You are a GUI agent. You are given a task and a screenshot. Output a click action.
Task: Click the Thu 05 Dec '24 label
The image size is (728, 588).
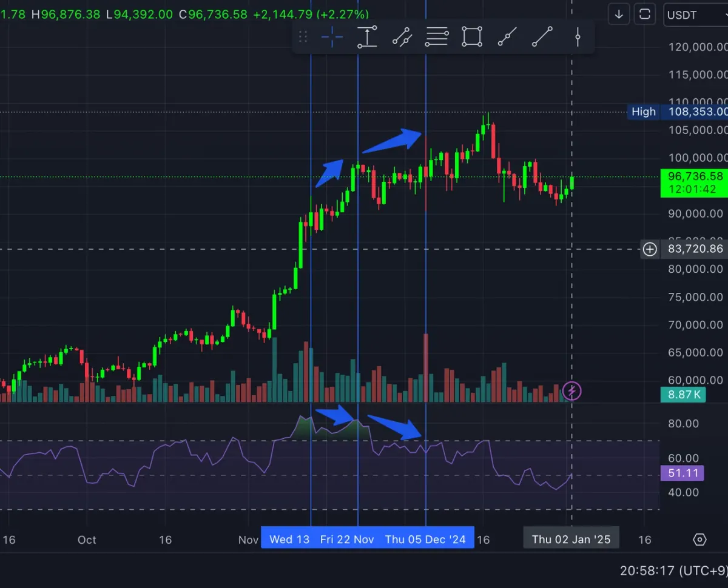coord(425,540)
